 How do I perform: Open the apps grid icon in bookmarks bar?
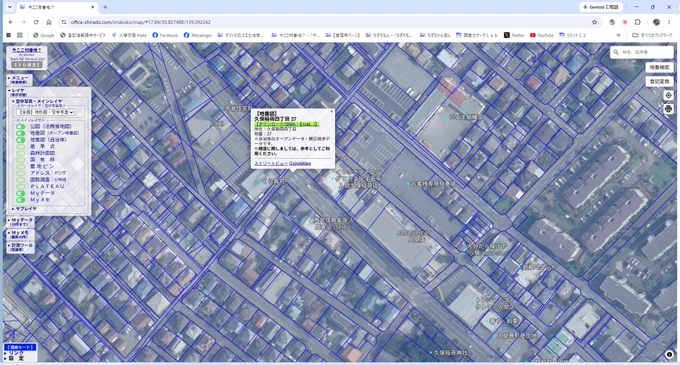20,35
